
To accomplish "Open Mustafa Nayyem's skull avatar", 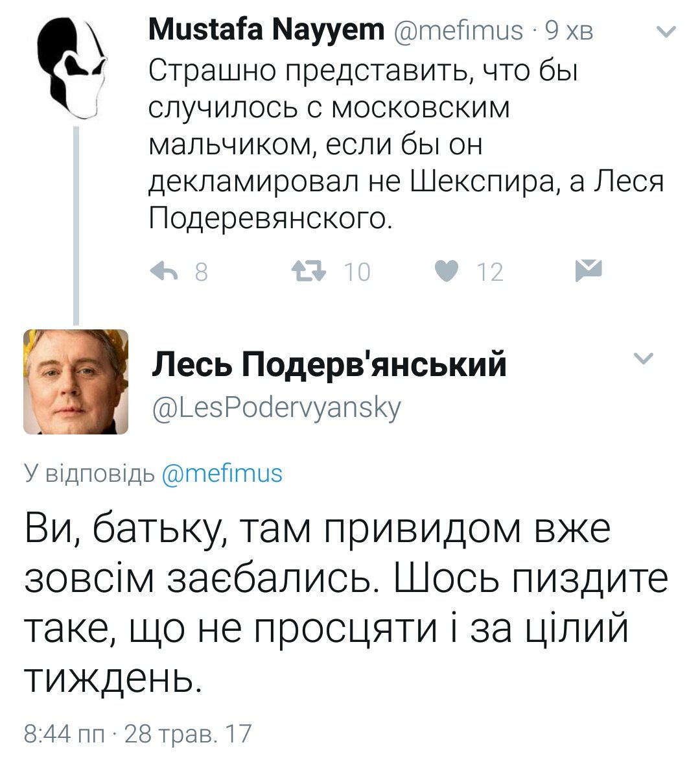I will 72,67.
